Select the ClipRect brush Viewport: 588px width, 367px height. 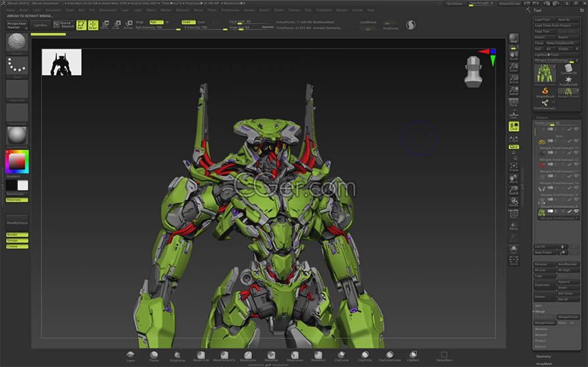(x=413, y=356)
